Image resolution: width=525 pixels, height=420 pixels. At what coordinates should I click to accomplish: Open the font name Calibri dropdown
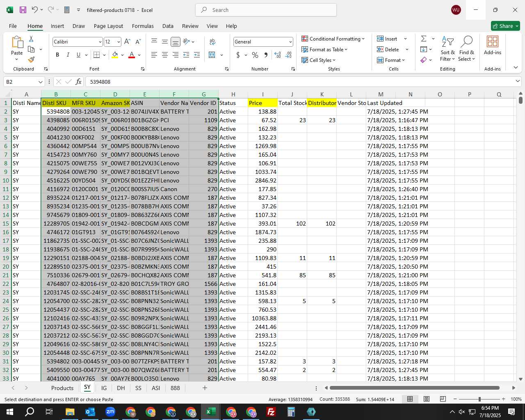pyautogui.click(x=100, y=42)
